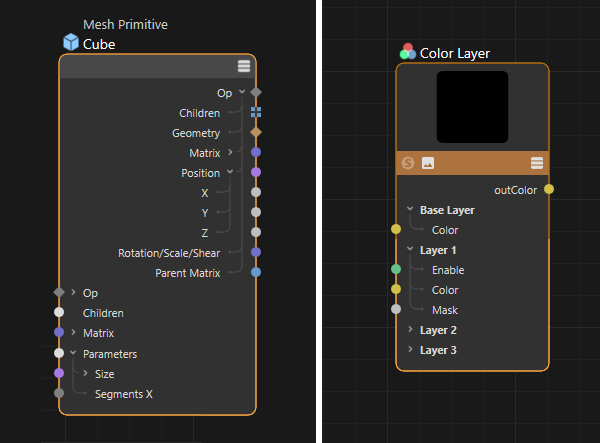Image resolution: width=600 pixels, height=443 pixels.
Task: Select the Cube node title label
Action: 99,43
